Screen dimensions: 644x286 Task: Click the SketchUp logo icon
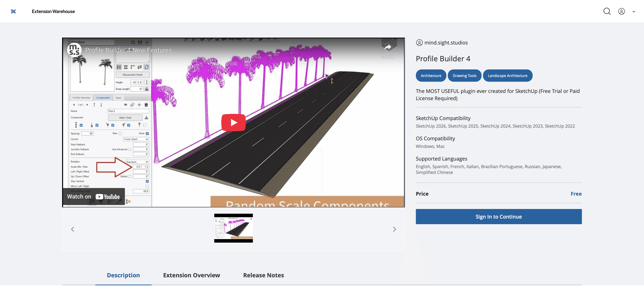click(x=13, y=11)
